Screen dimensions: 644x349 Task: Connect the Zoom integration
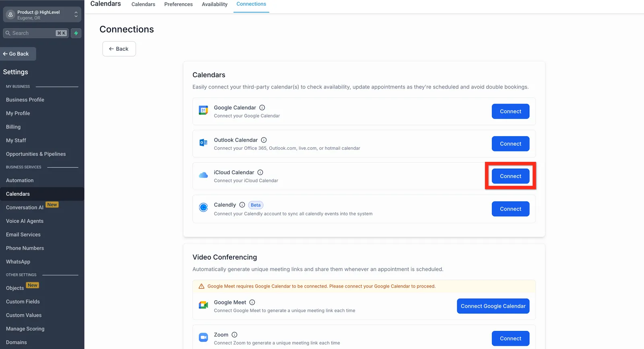tap(510, 339)
